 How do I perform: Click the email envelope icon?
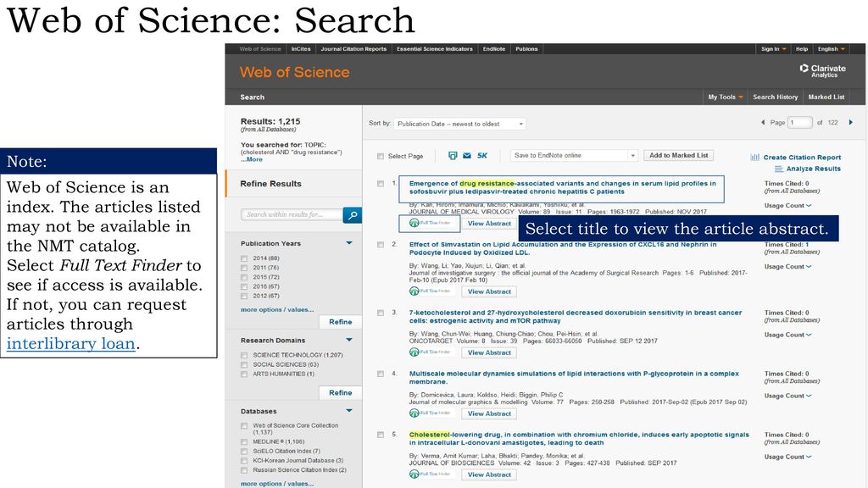tap(467, 156)
